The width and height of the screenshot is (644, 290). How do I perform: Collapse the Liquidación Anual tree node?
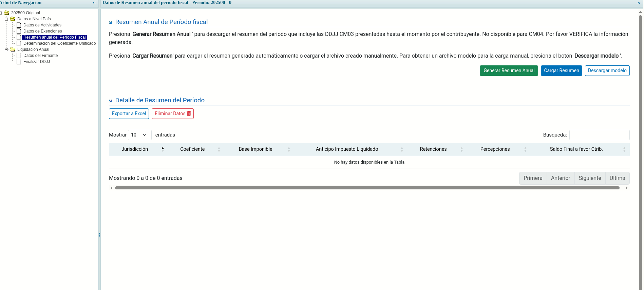click(6, 49)
